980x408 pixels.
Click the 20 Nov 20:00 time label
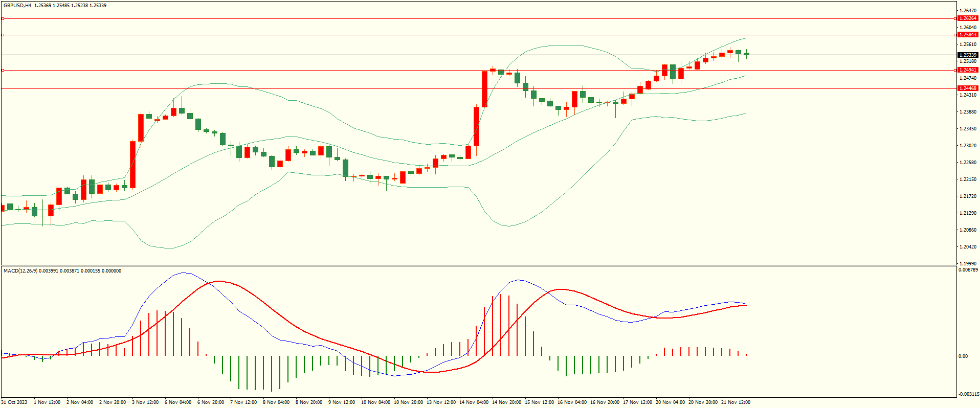coord(703,402)
